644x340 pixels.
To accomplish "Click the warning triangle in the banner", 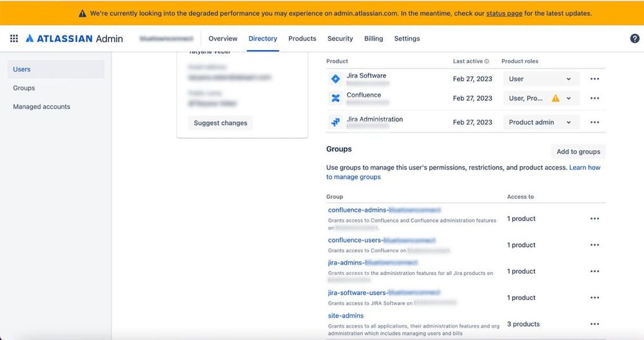I will (83, 14).
